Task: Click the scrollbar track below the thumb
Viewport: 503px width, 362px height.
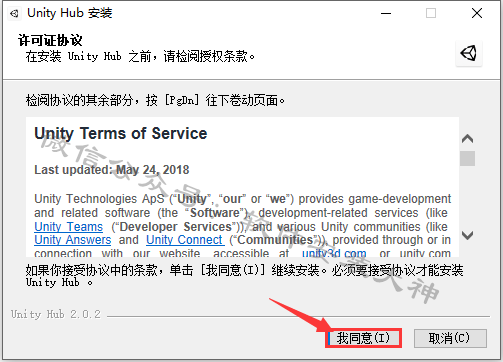Action: [x=467, y=197]
